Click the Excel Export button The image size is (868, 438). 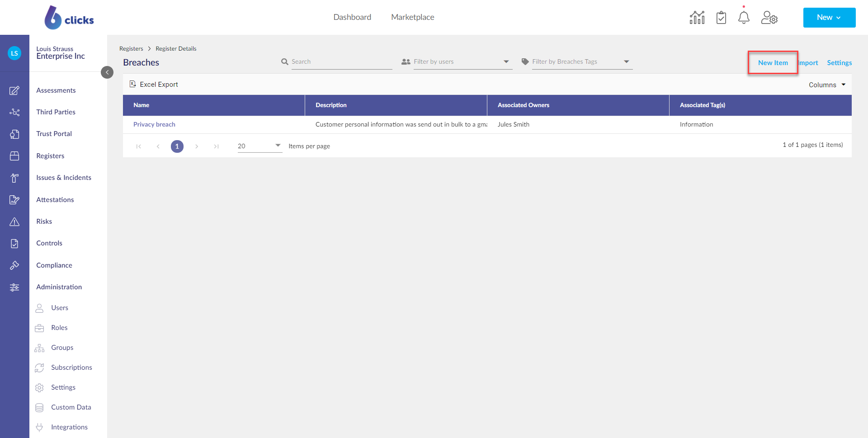[x=154, y=85]
